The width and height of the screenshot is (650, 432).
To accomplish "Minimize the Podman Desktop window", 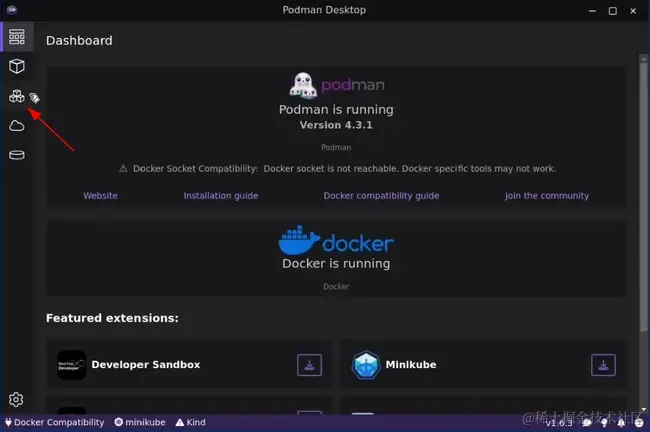I will 592,11.
